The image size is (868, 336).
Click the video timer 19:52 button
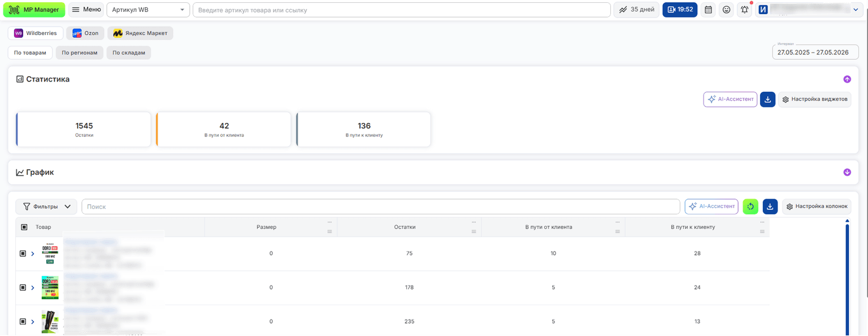coord(680,10)
